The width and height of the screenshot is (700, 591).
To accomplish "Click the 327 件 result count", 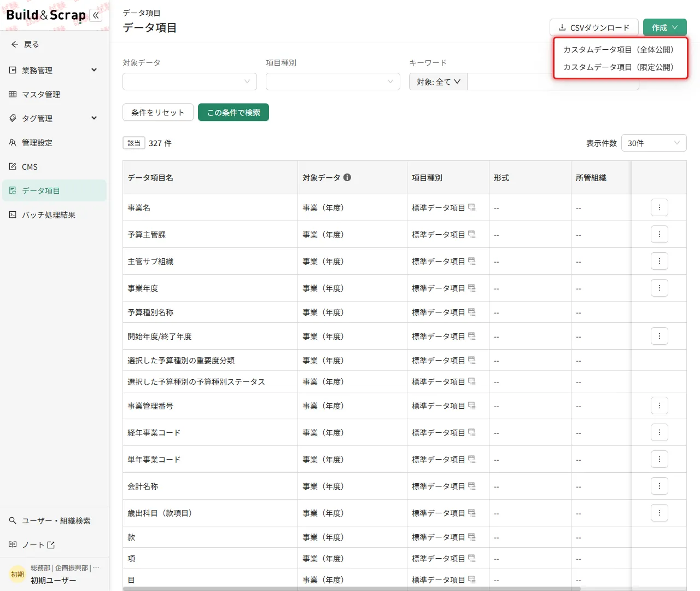I will (x=160, y=143).
